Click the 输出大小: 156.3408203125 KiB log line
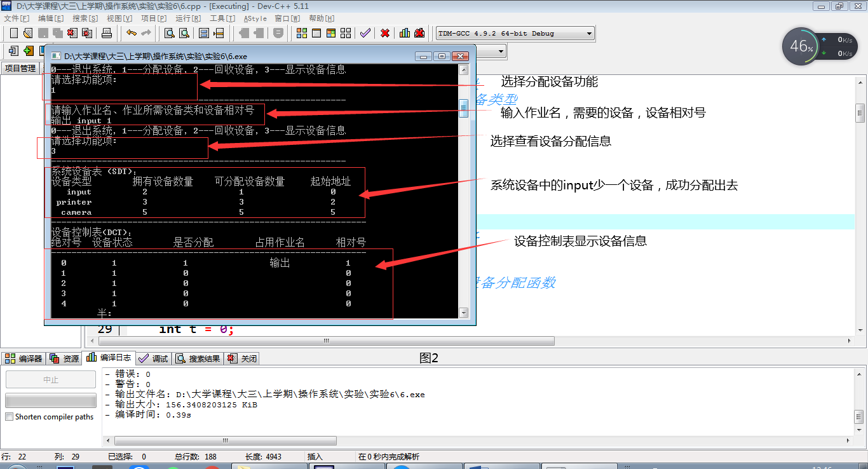This screenshot has height=469, width=868. [x=181, y=404]
